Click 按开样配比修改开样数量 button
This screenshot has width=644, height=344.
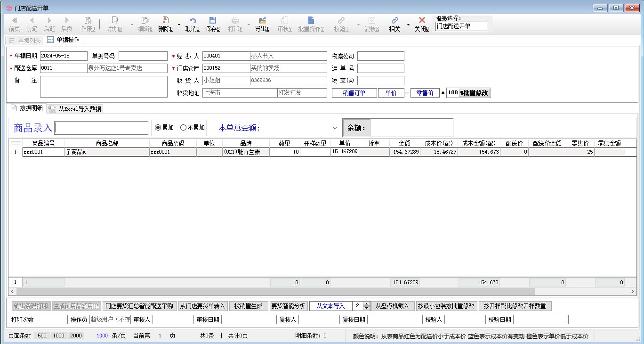(515, 306)
